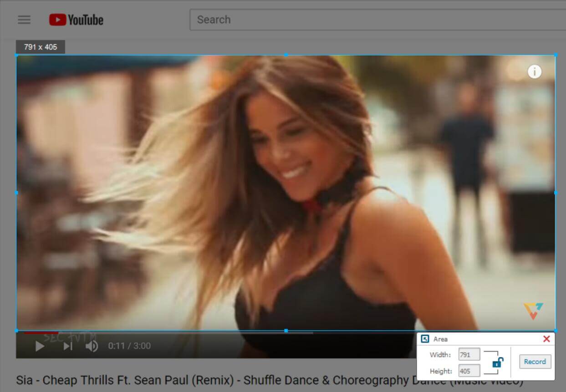Go to the YouTube home logo

click(x=76, y=20)
